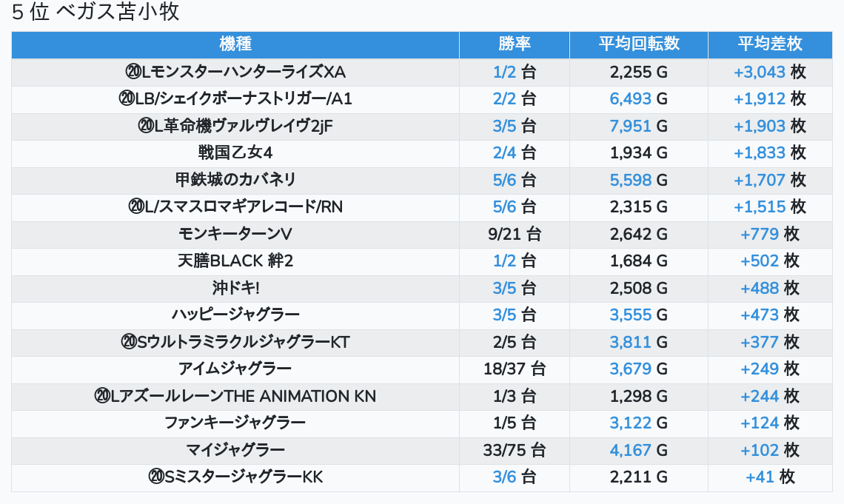844x504 pixels.
Task: Click the 機種 column header
Action: 235,44
